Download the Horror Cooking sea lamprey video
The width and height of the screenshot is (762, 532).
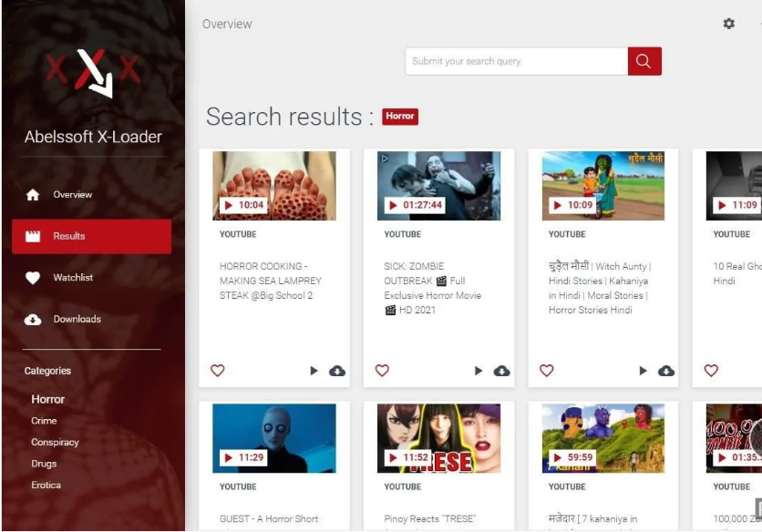pos(336,371)
